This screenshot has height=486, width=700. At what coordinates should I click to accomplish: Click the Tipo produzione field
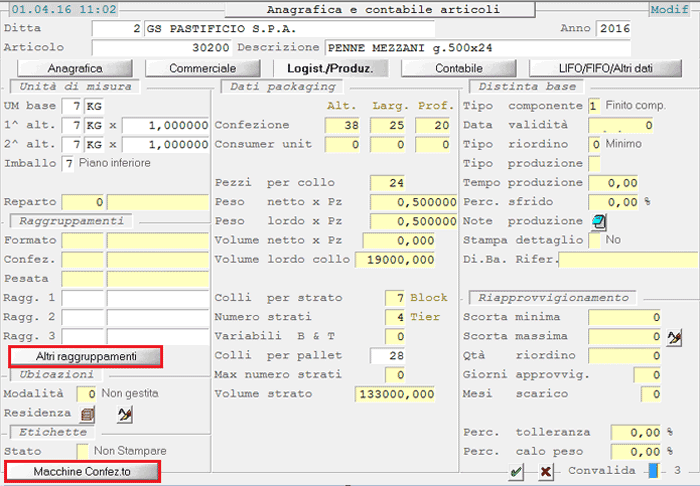(594, 164)
